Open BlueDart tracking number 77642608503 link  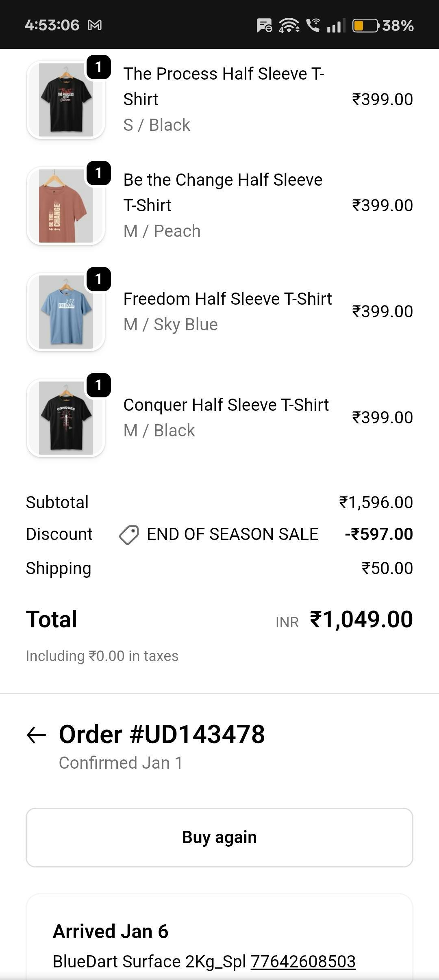pos(303,962)
